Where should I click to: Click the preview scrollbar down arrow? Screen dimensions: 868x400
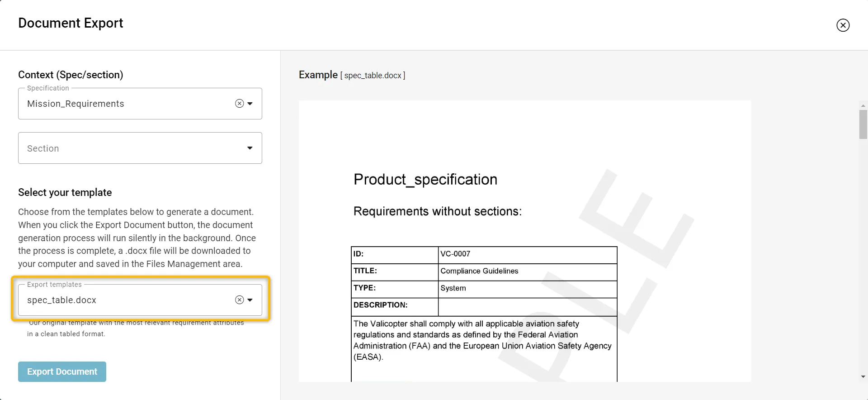click(x=863, y=376)
